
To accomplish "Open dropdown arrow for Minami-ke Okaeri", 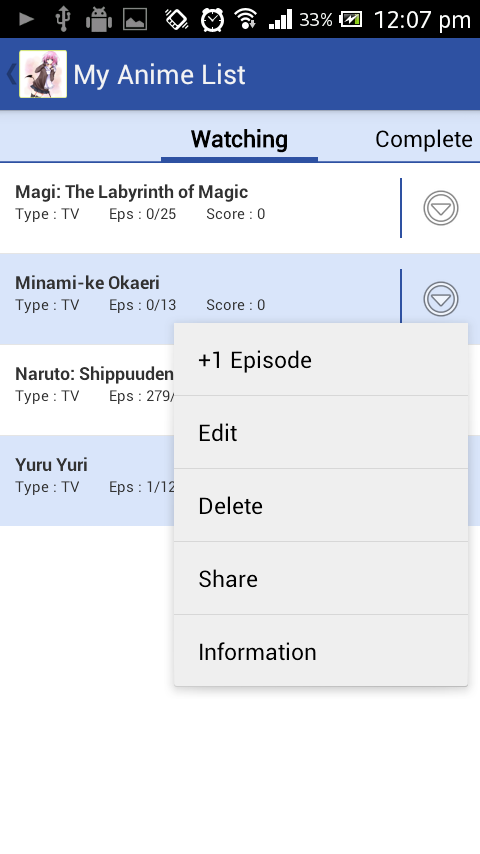I will coord(441,299).
